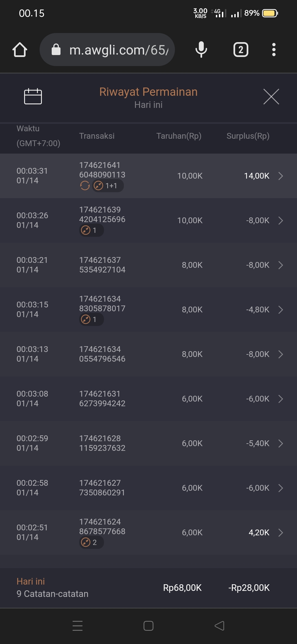Expand details for 14,00K surplus row

tap(280, 176)
